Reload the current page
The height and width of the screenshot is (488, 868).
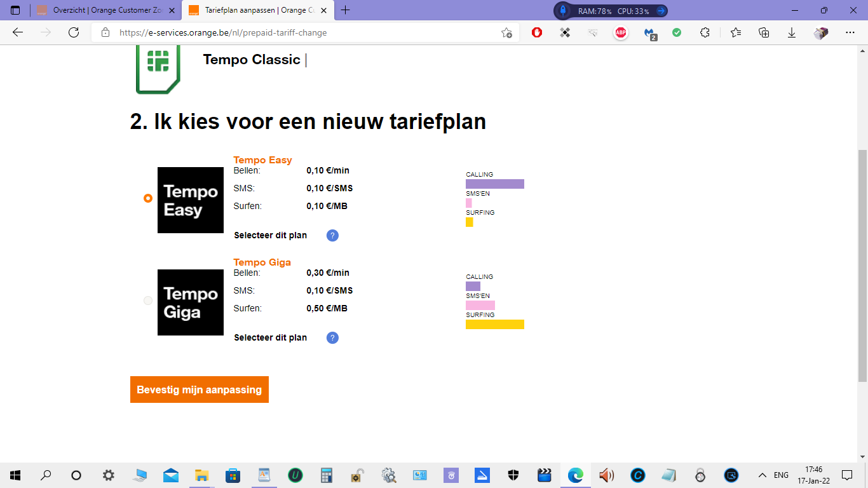(74, 32)
